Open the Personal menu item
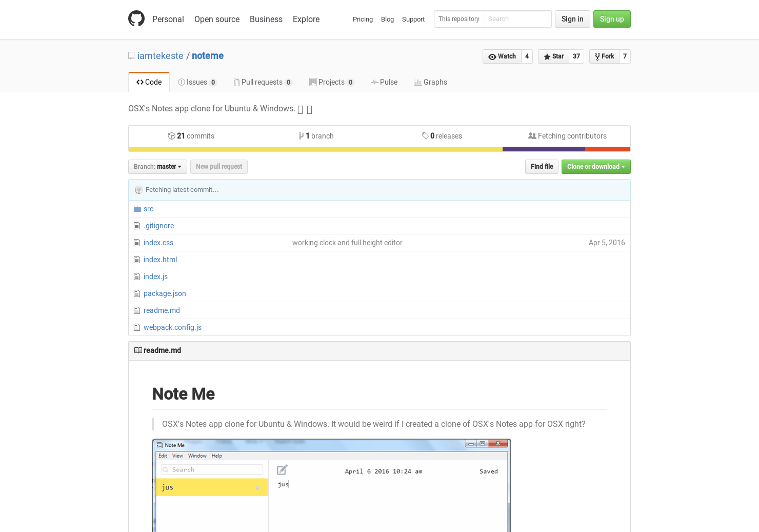 pos(168,19)
